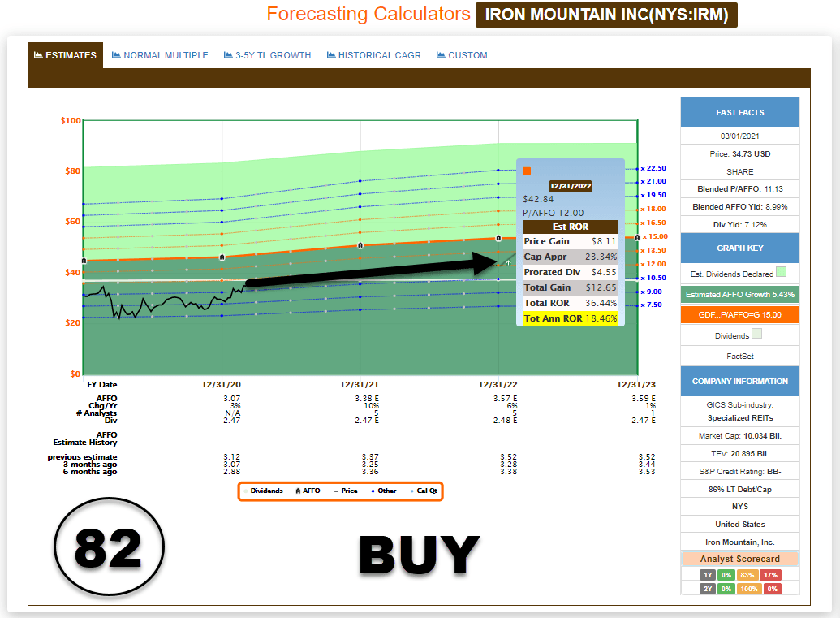
Task: Select the Historical CAGR tab
Action: [x=374, y=55]
